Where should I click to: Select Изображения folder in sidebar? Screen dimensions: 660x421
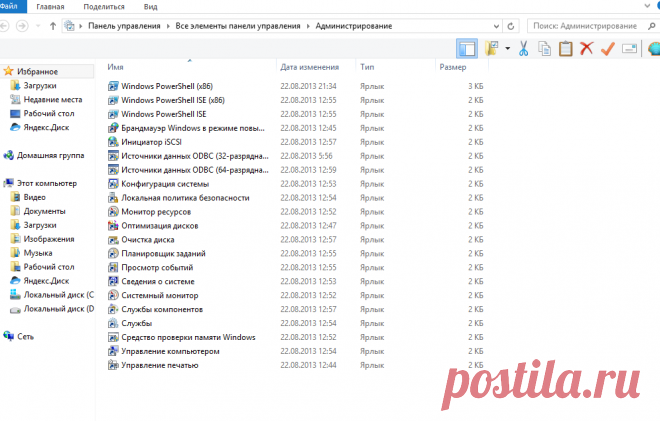49,239
